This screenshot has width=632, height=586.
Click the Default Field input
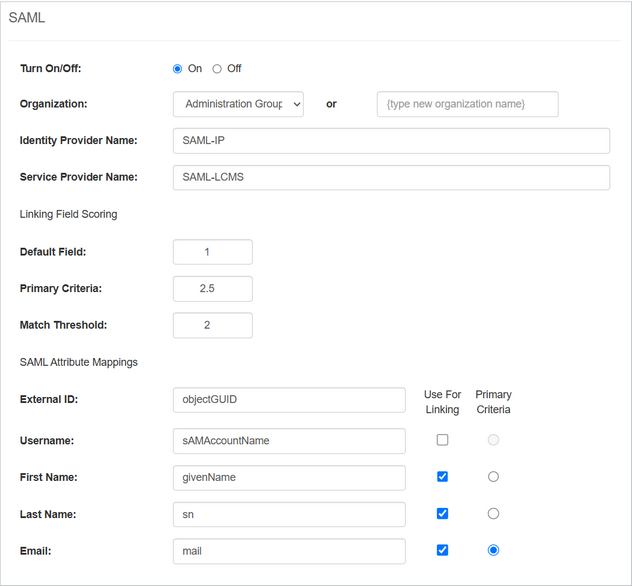pyautogui.click(x=212, y=252)
